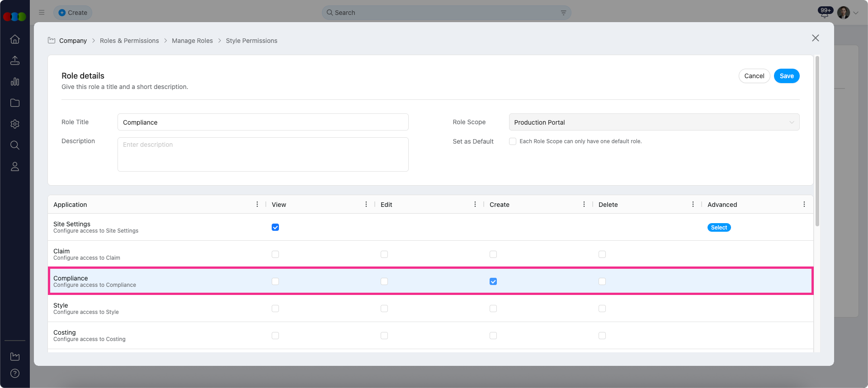Open the notifications bell with 99+ badge
The height and width of the screenshot is (388, 868).
click(x=825, y=13)
